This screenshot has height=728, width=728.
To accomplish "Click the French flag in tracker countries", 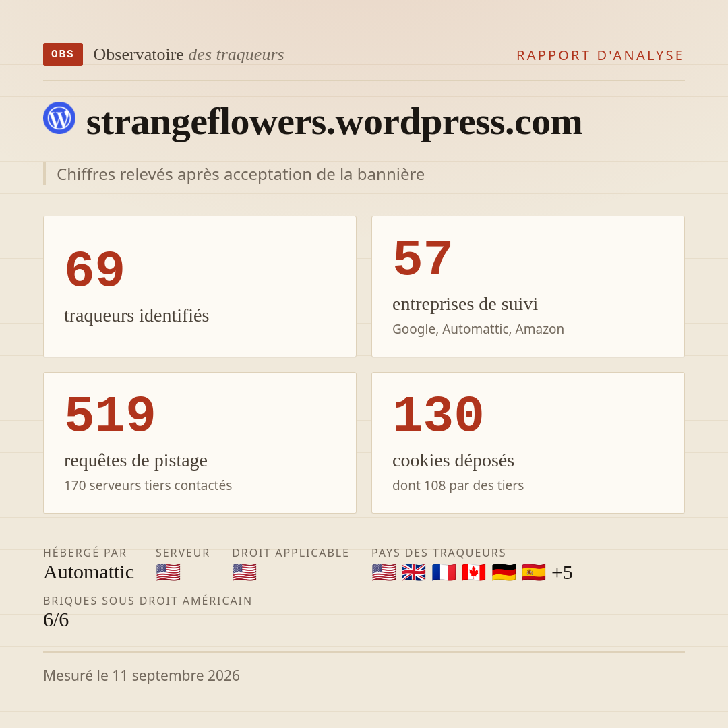I will pyautogui.click(x=444, y=572).
